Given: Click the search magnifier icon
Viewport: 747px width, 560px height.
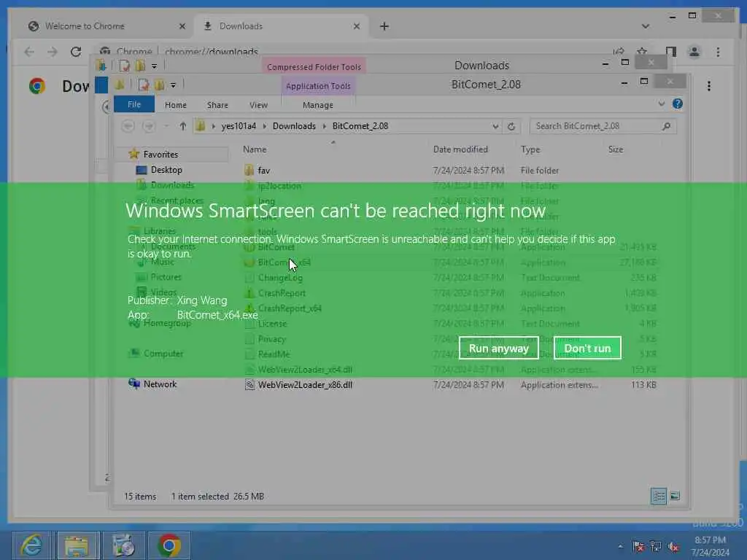Looking at the screenshot, I should (667, 126).
